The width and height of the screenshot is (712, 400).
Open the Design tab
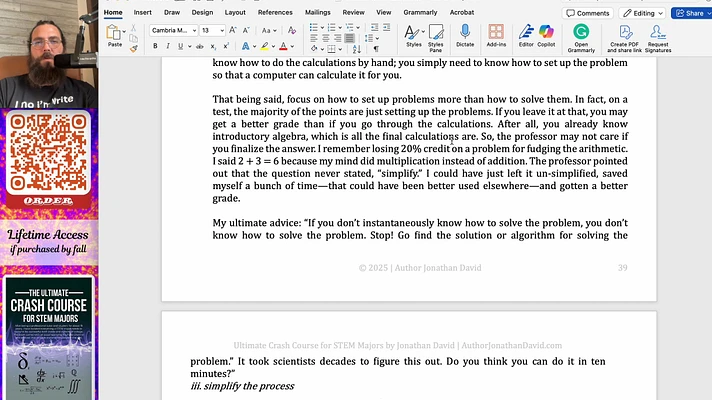click(x=202, y=12)
